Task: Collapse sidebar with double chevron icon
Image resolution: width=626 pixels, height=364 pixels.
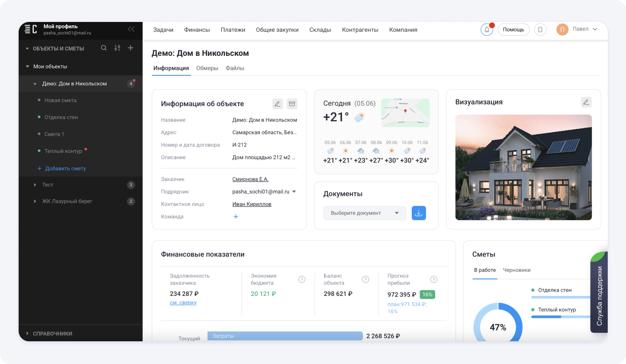Action: pos(131,29)
